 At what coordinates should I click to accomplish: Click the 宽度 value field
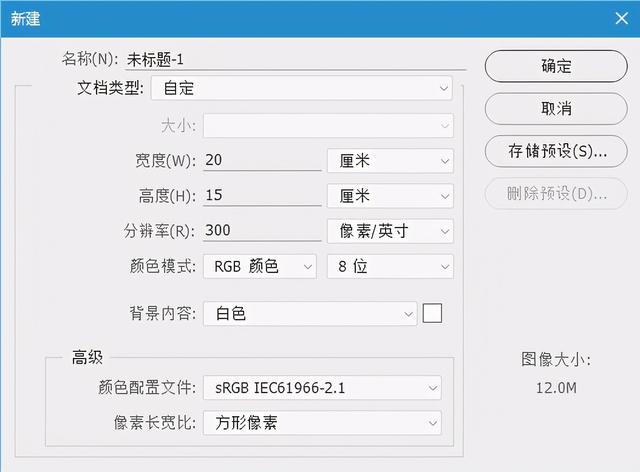pos(262,160)
